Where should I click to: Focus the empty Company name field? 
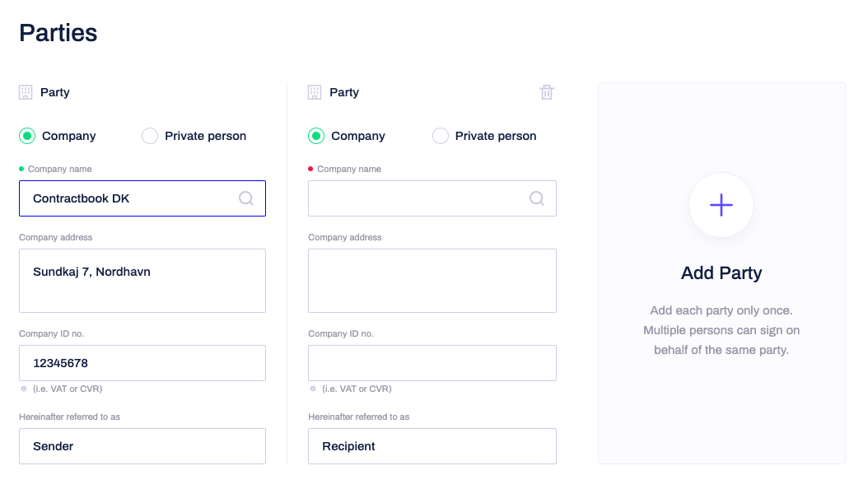coord(416,198)
